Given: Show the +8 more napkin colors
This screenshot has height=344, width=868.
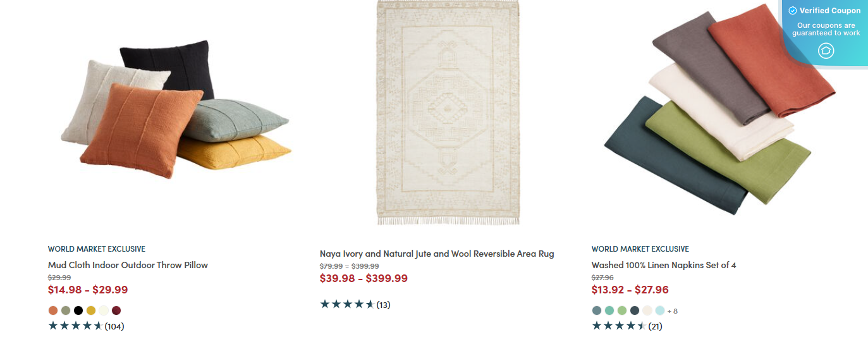Looking at the screenshot, I should click(x=673, y=310).
